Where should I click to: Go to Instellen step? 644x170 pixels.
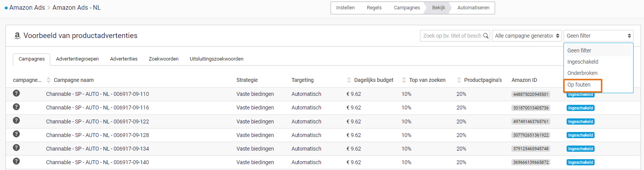pos(345,8)
